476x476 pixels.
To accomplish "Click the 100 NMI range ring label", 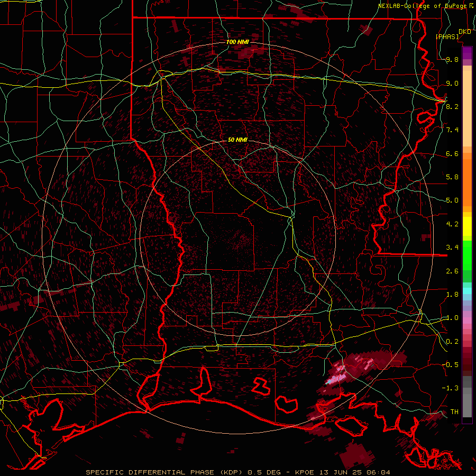I will [x=237, y=42].
